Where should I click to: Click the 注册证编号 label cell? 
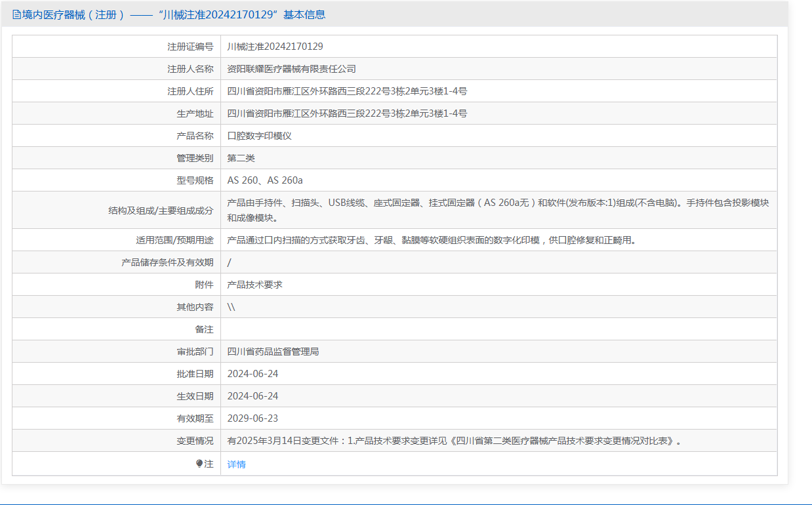tap(190, 47)
